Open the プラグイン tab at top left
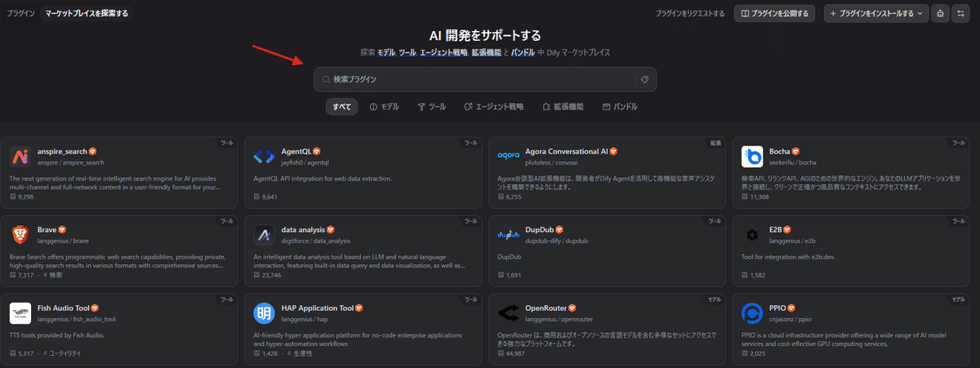Image resolution: width=980 pixels, height=368 pixels. click(x=20, y=13)
